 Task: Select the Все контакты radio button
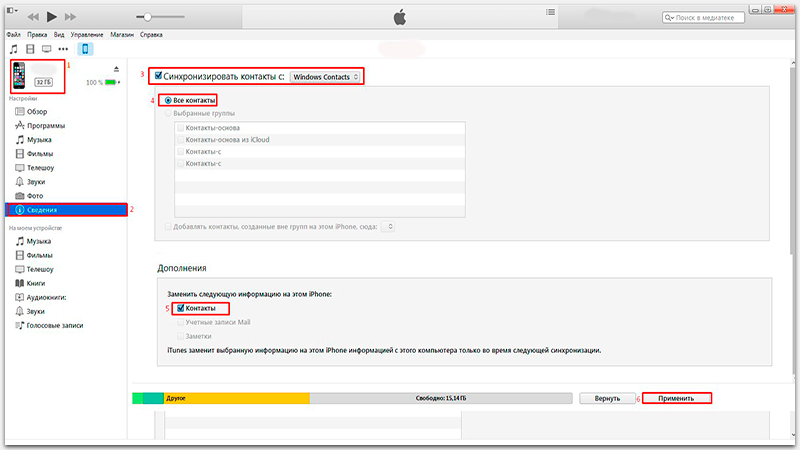(x=168, y=101)
